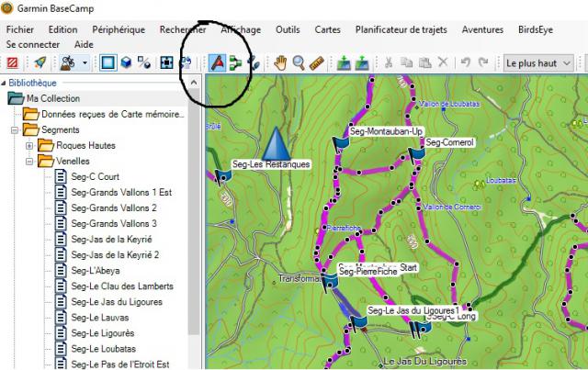Screen dimensions: 588x370
Task: Click the split 2D/3D view icon
Action: [144, 62]
